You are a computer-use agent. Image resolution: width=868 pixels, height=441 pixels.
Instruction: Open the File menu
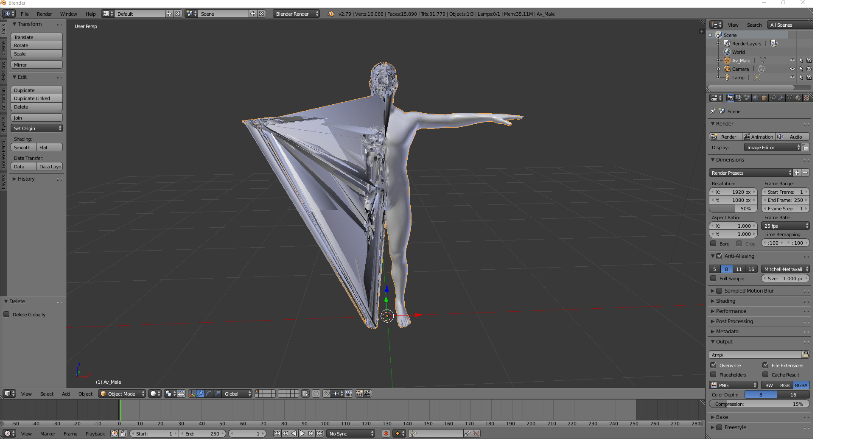point(25,14)
